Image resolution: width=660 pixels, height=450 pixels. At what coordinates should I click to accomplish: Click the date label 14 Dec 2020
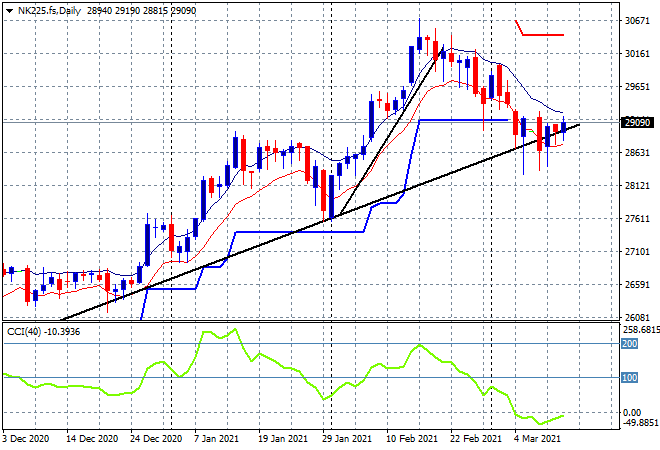click(92, 439)
